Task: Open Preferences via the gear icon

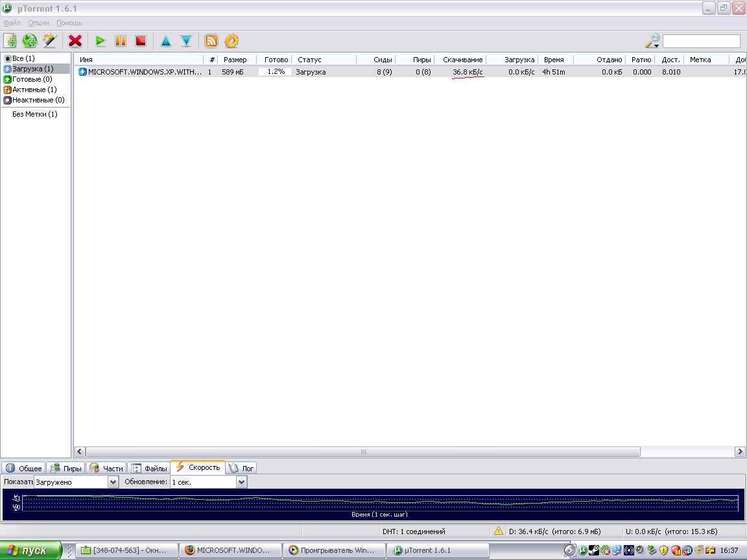Action: [x=231, y=41]
